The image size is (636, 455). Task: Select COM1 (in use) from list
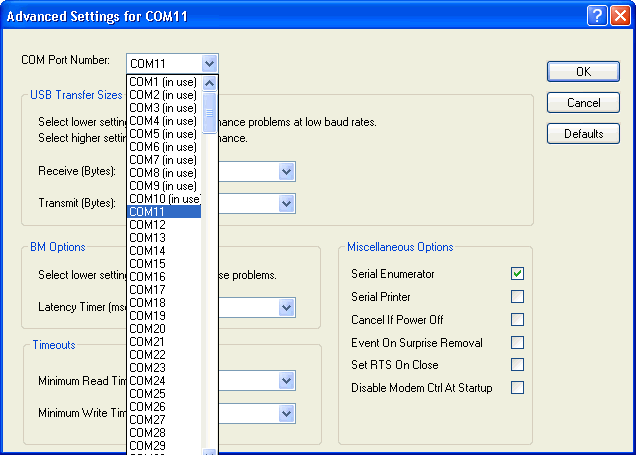(164, 82)
